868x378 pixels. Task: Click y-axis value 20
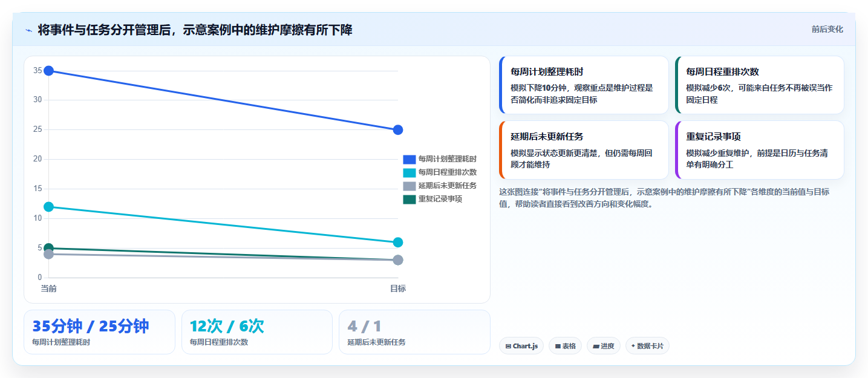coord(38,159)
